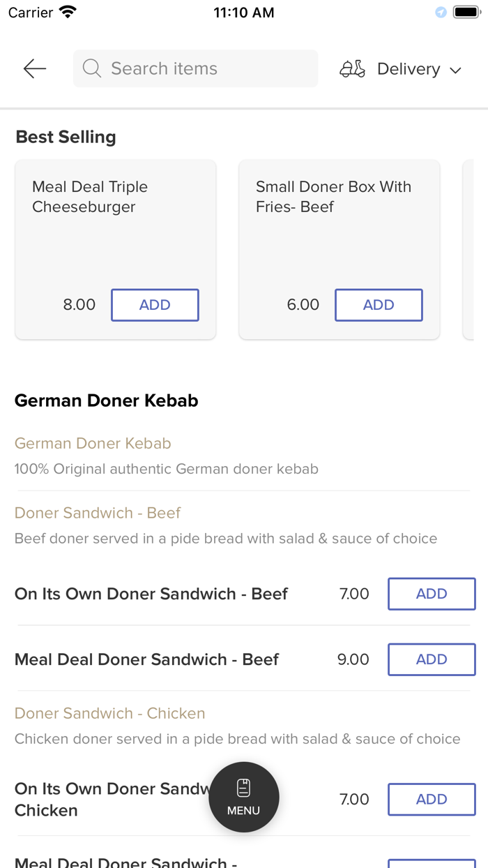The image size is (488, 868).
Task: Add On Its Own Doner Sandwich Chicken
Action: coord(432,800)
